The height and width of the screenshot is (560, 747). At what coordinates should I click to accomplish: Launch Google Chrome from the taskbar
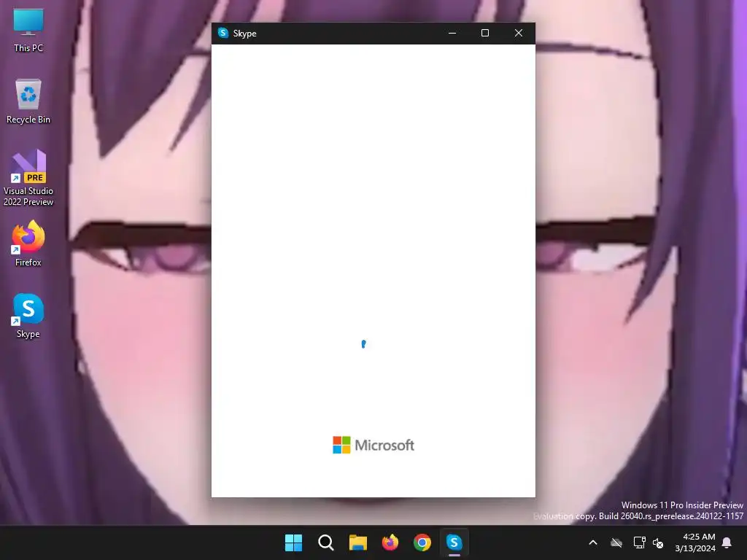click(x=422, y=542)
